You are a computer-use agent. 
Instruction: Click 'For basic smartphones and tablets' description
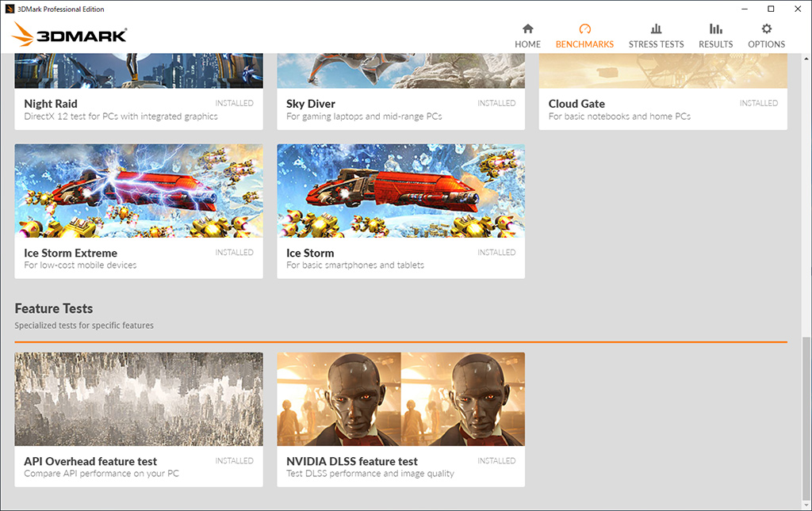tap(355, 265)
